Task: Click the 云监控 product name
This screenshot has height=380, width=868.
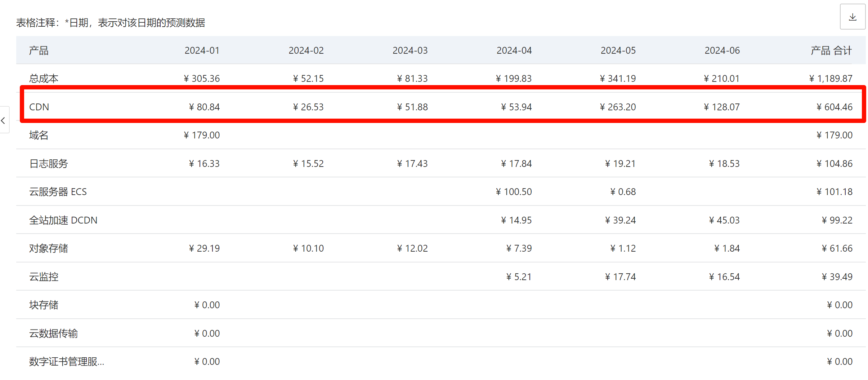Action: (44, 277)
